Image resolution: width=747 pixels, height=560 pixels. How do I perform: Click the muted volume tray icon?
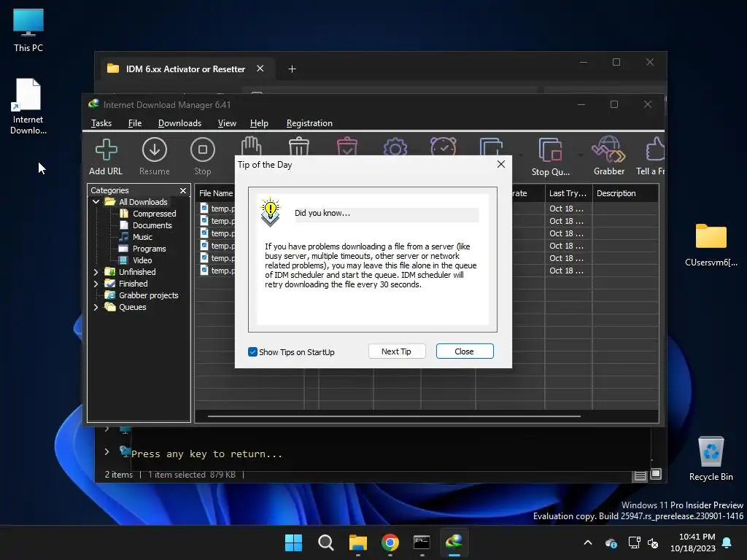coord(653,542)
